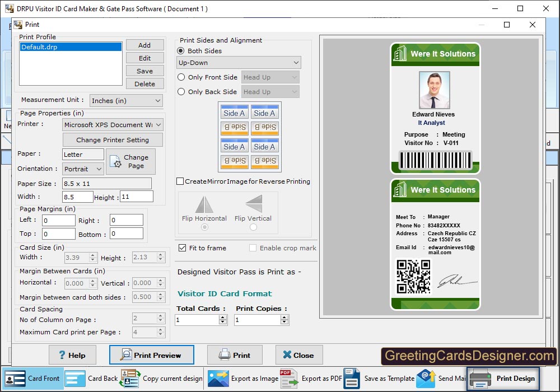Click the Print Copies input field
The height and width of the screenshot is (392, 560).
coord(258,320)
